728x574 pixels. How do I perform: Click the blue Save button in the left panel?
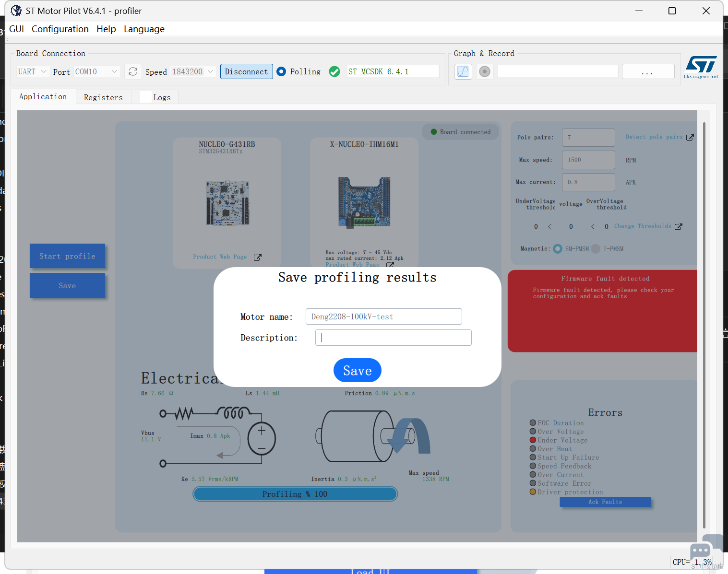[x=67, y=285]
